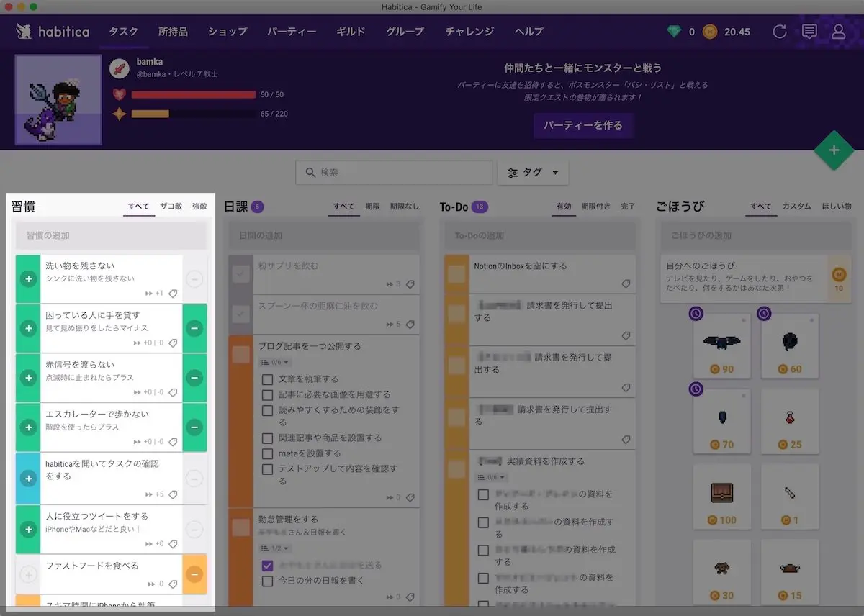Viewport: 864px width, 616px height.
Task: Click the green gem currency icon
Action: click(x=674, y=32)
